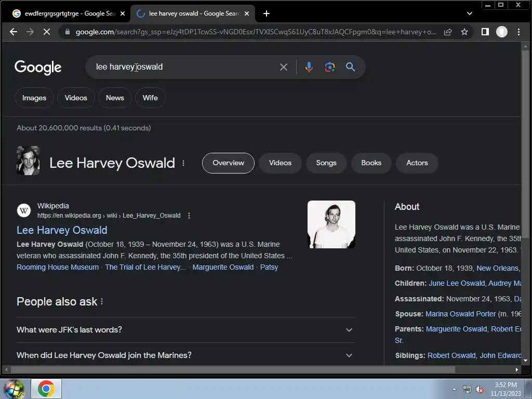The height and width of the screenshot is (399, 532).
Task: Select the lee harvey oswald tab
Action: [193, 14]
